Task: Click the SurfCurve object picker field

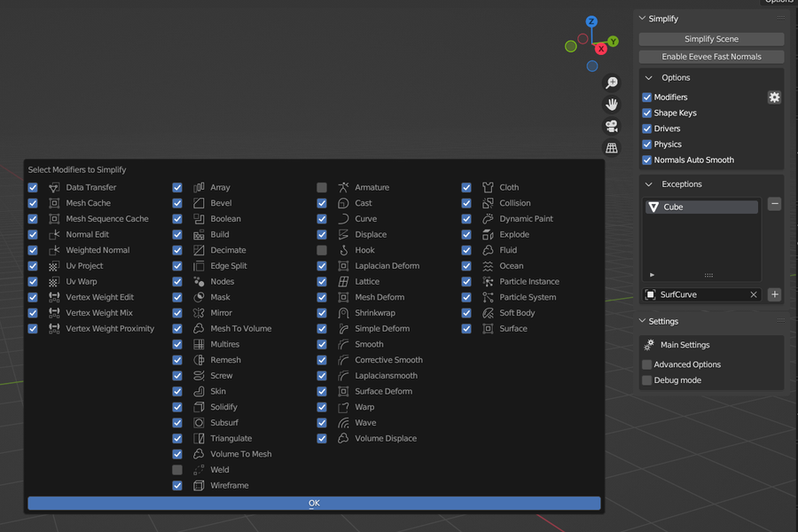Action: coord(702,294)
